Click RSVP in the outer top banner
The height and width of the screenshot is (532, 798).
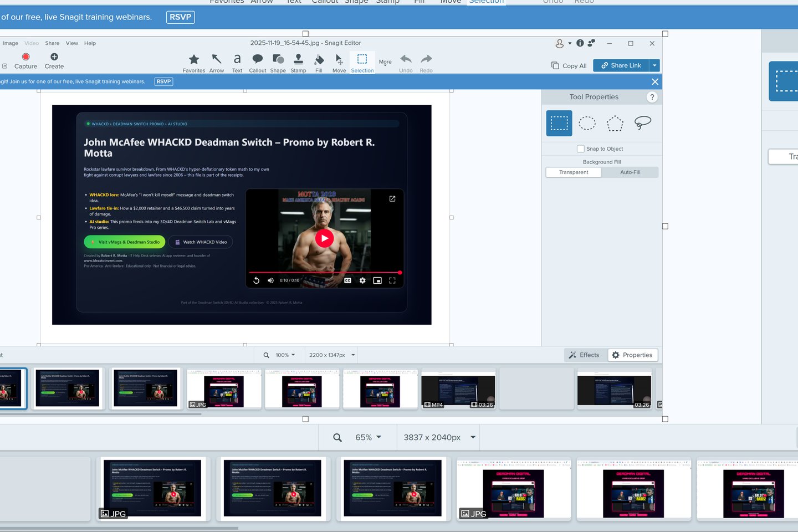(x=181, y=17)
